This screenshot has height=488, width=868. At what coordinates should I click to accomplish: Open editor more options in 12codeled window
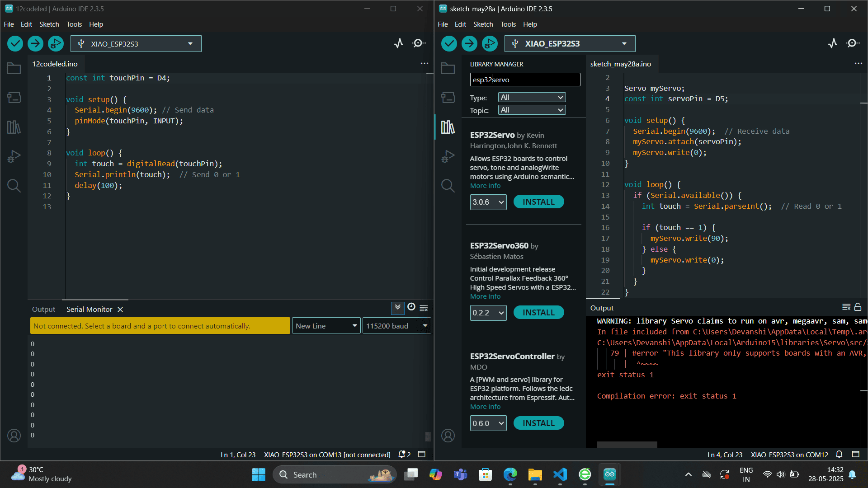coord(424,64)
